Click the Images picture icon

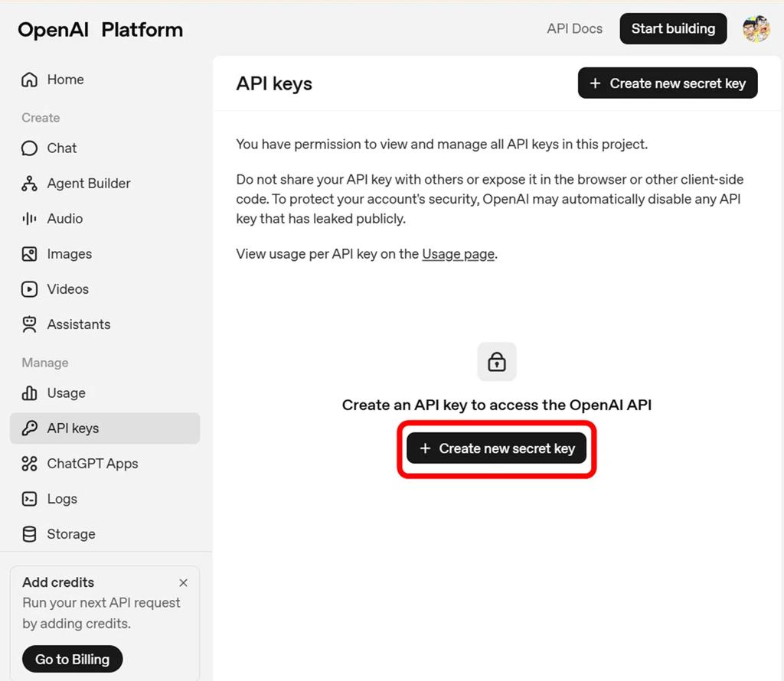pyautogui.click(x=30, y=254)
